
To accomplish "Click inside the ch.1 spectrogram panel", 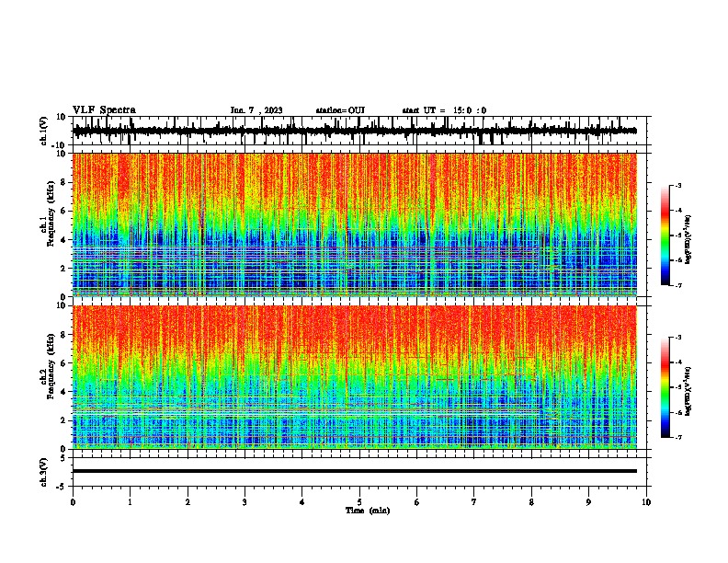I will [355, 224].
